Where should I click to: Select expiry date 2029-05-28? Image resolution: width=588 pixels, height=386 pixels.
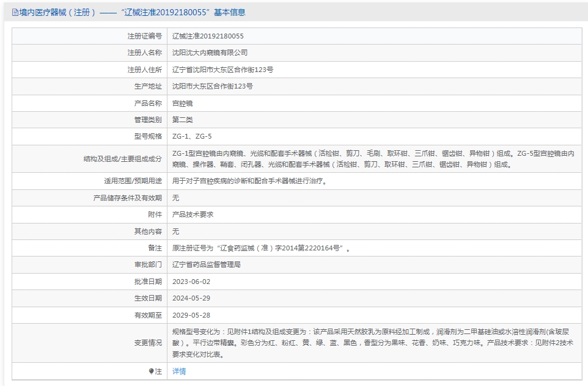(191, 315)
